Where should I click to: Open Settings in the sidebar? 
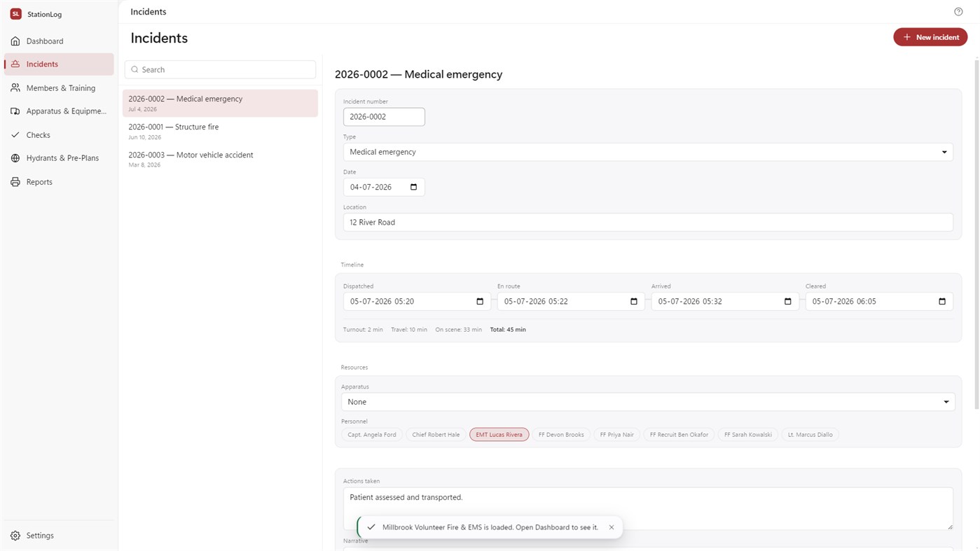(59, 536)
